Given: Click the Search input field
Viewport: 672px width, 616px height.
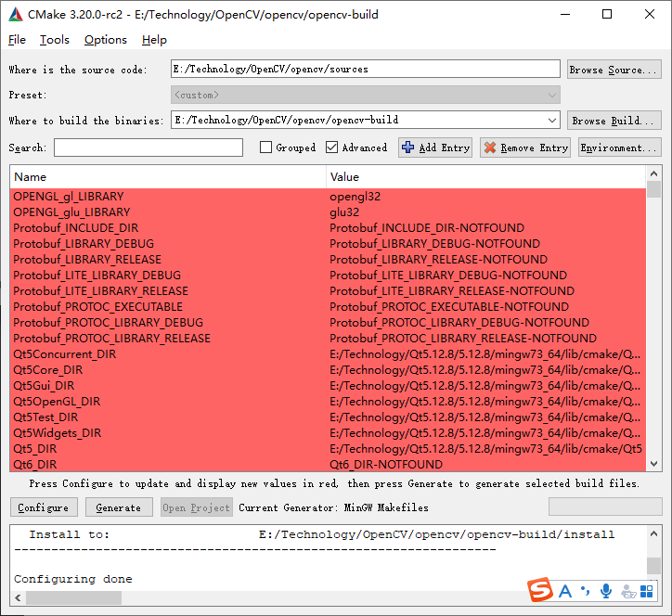Looking at the screenshot, I should (x=149, y=148).
